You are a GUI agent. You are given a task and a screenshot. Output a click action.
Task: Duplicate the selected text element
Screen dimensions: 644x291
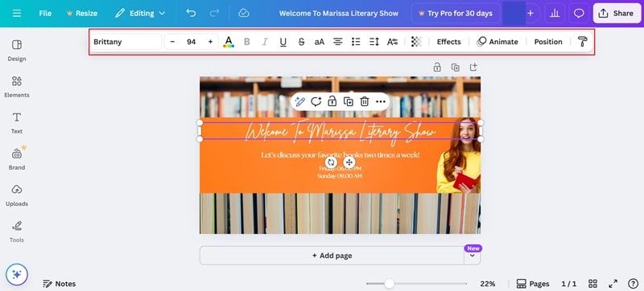(349, 101)
